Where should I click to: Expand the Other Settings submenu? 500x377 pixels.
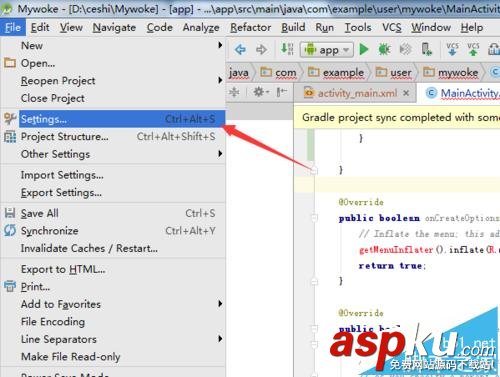point(113,154)
